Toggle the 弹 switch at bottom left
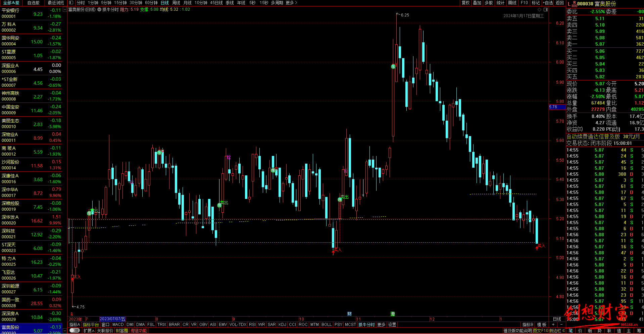 75,331
